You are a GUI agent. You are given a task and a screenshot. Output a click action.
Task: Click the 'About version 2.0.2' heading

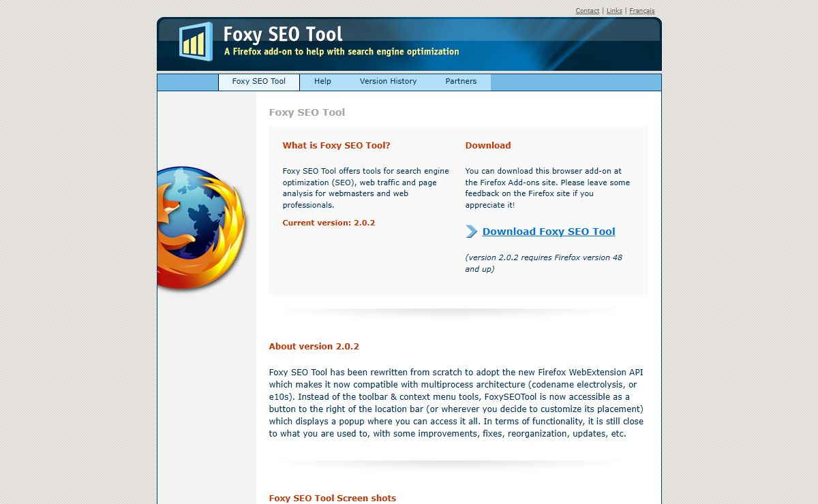tap(314, 346)
